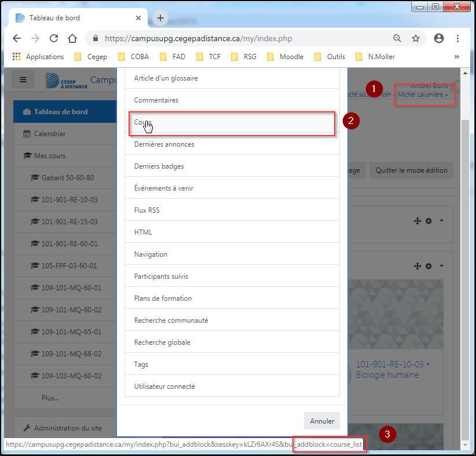Bookmark page with star icon
476x456 pixels.
415,39
